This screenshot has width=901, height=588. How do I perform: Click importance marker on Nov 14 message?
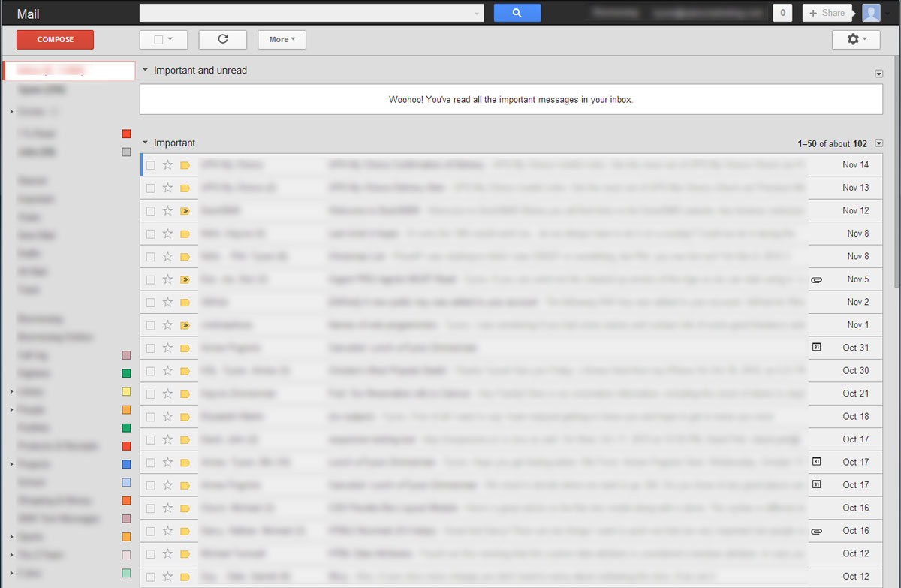coord(185,165)
